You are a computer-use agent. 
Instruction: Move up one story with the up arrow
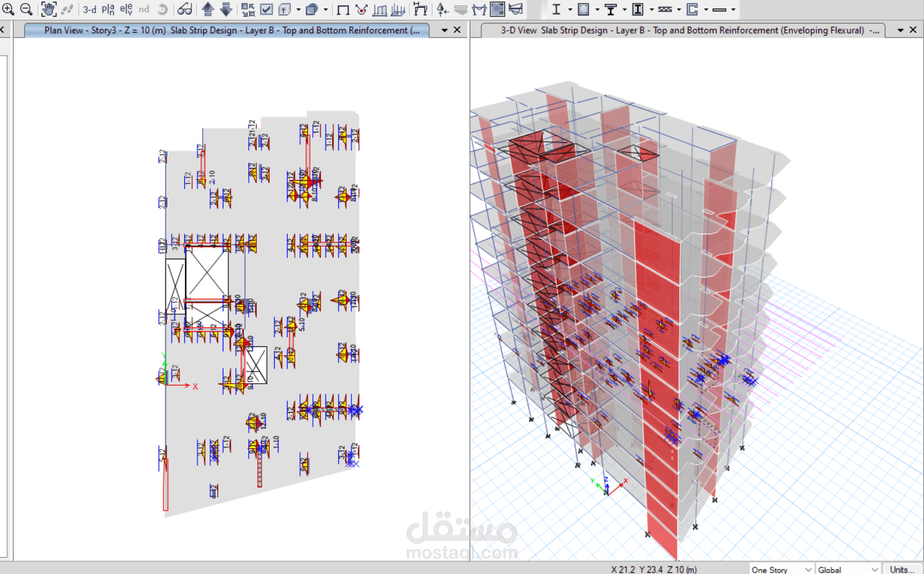(x=208, y=9)
